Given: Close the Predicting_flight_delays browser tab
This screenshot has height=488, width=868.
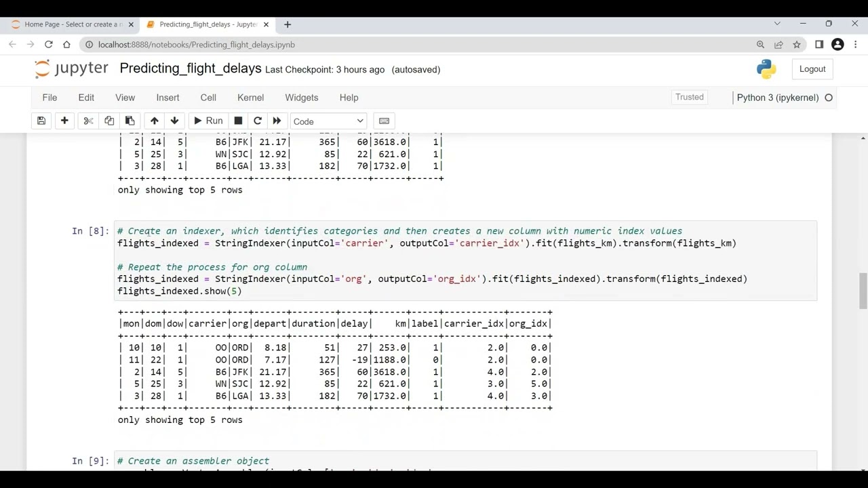Looking at the screenshot, I should [x=266, y=24].
